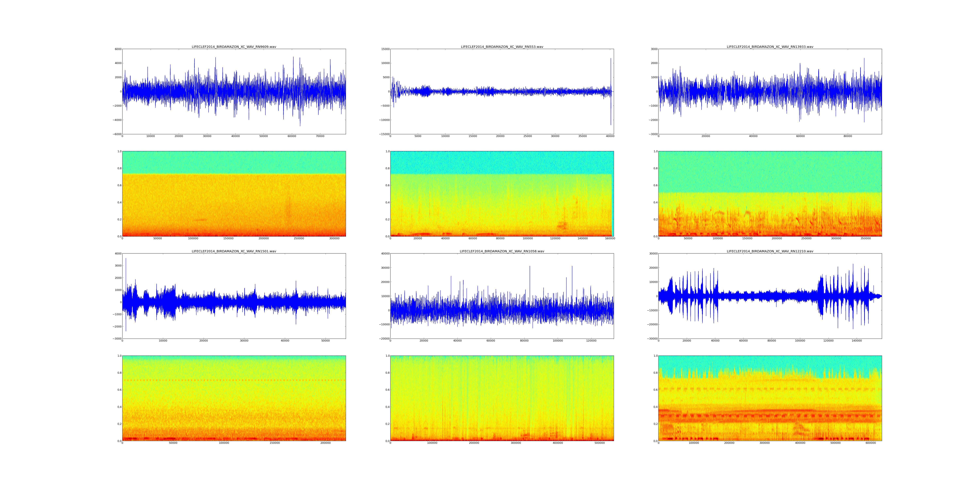Image resolution: width=980 pixels, height=490 pixels.
Task: Click the spectrogram beneath the RN13933 waveform
Action: [x=770, y=194]
